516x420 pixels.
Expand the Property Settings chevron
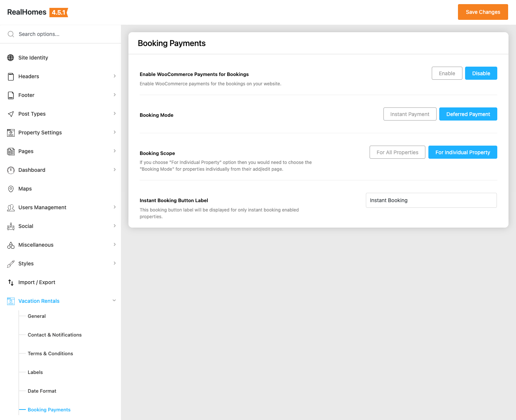(115, 132)
